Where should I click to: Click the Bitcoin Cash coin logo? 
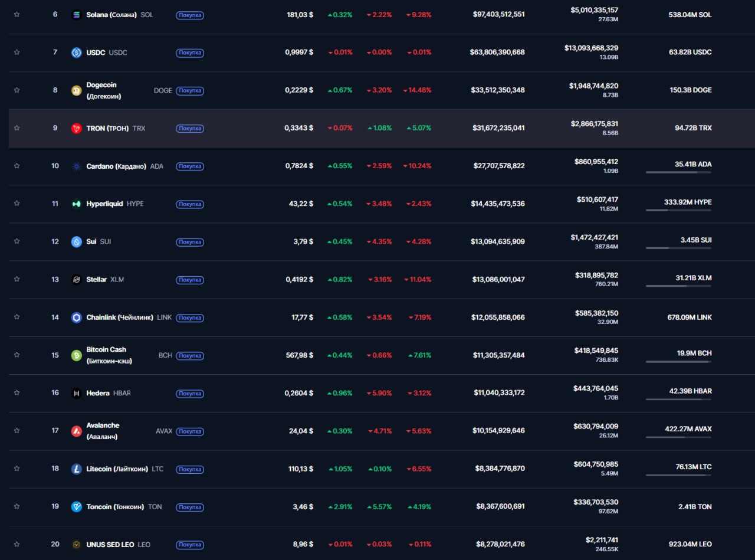click(x=76, y=355)
